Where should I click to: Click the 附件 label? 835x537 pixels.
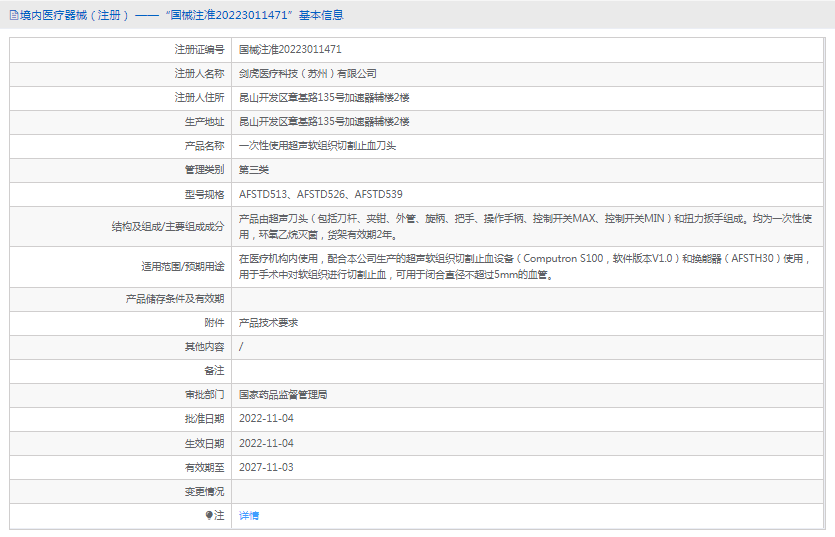(x=215, y=323)
